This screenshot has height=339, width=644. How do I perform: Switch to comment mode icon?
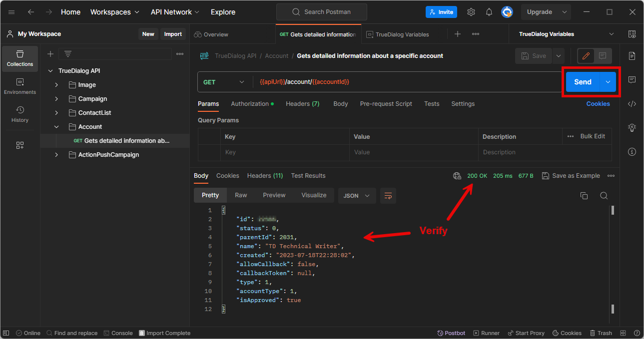[x=603, y=56]
